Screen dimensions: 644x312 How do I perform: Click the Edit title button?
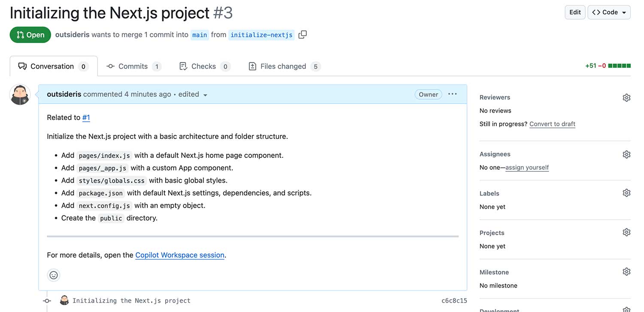(575, 12)
